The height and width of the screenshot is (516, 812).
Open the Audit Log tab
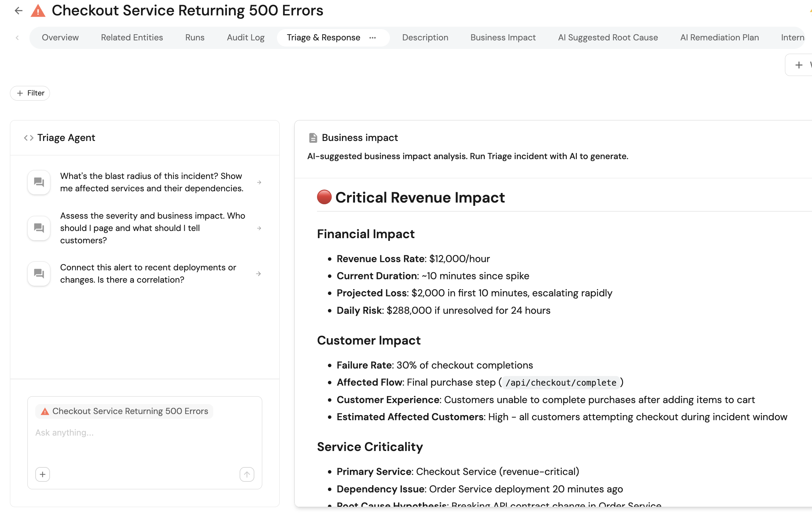pos(245,38)
